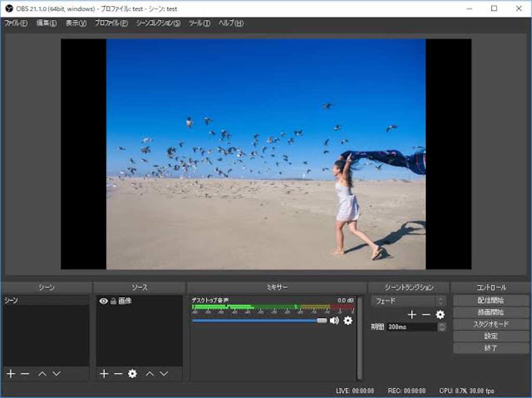Click the 設定 button
This screenshot has width=532, height=398.
pos(490,336)
